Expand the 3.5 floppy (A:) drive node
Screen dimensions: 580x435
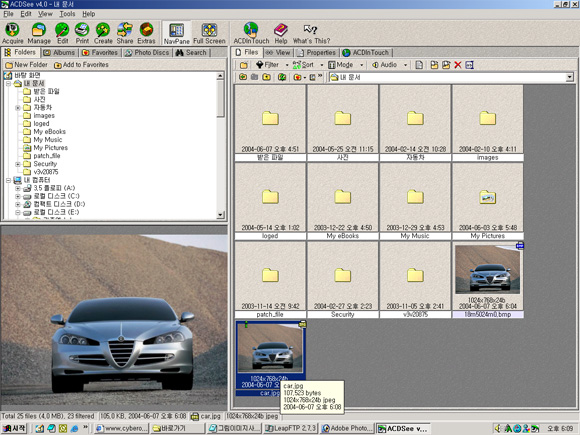pyautogui.click(x=18, y=188)
